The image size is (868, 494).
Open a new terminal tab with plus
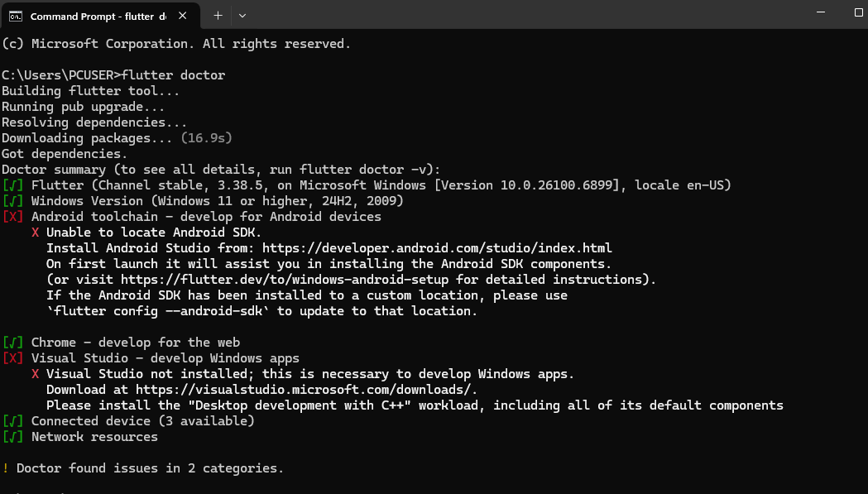(218, 16)
